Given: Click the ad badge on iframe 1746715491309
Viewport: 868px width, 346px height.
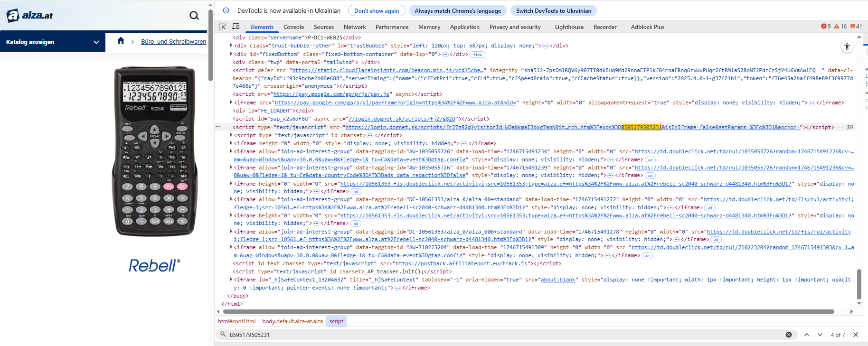Looking at the screenshot, I should [x=647, y=256].
